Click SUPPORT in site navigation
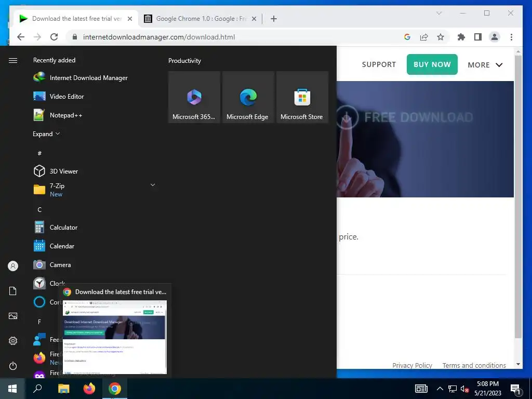The image size is (532, 399). [379, 64]
